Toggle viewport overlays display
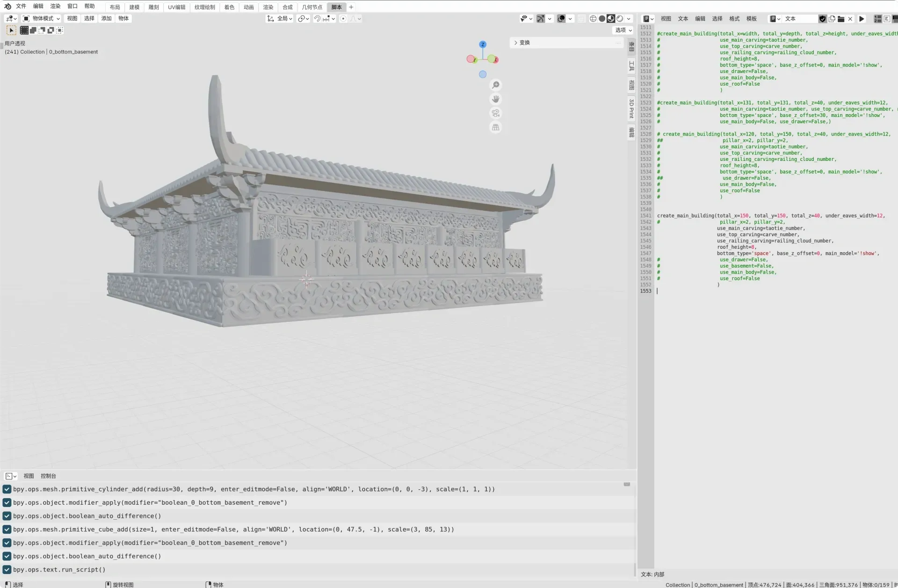This screenshot has width=898, height=588. [x=561, y=19]
